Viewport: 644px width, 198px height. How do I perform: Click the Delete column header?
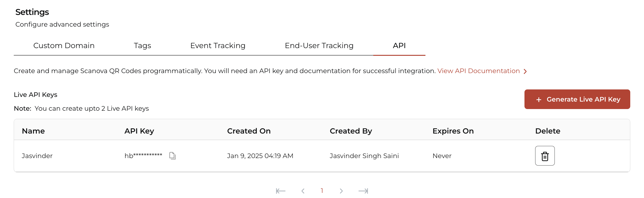(x=548, y=131)
